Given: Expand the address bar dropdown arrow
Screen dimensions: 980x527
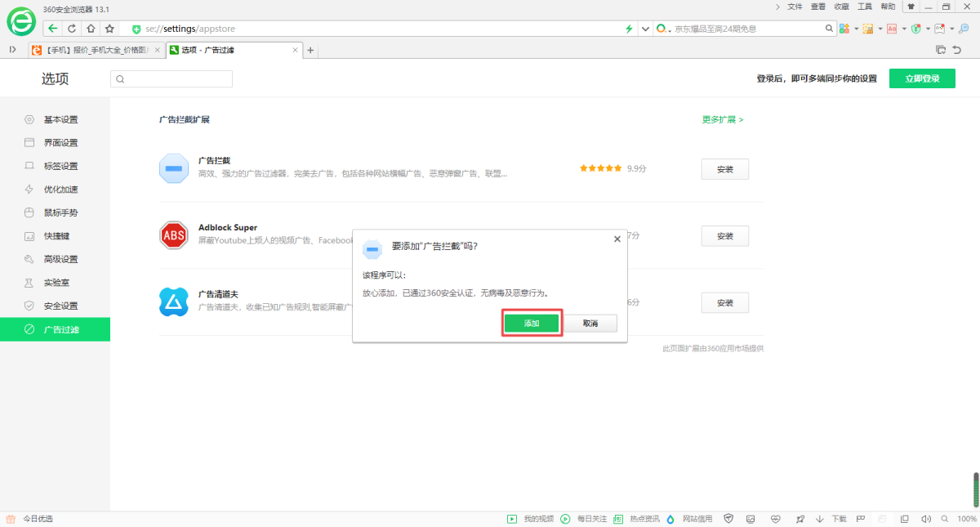Looking at the screenshot, I should pos(645,29).
